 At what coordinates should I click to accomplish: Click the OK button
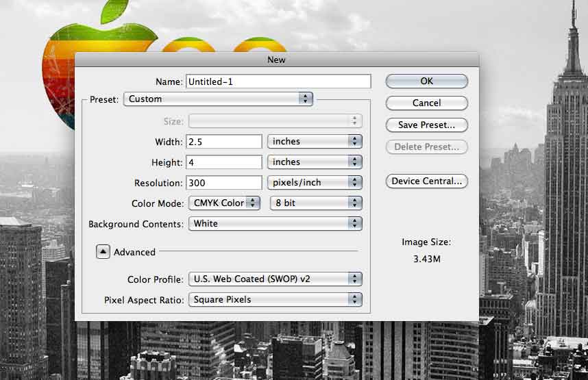[426, 81]
